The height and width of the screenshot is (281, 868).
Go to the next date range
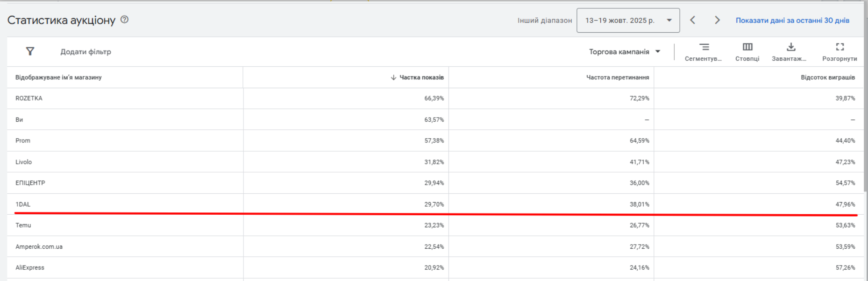click(x=717, y=20)
